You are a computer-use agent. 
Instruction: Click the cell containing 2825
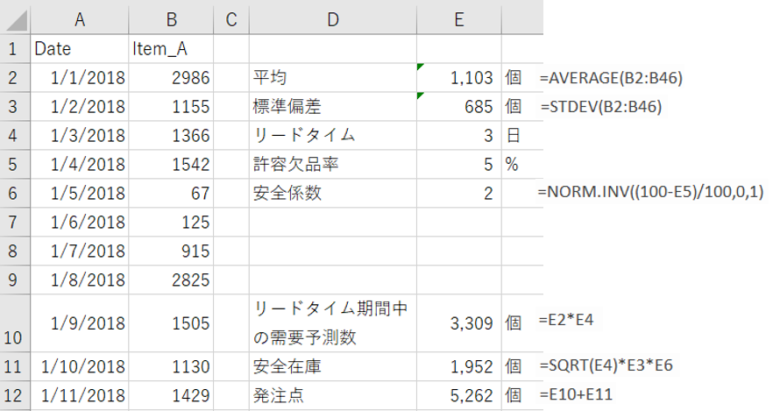171,280
